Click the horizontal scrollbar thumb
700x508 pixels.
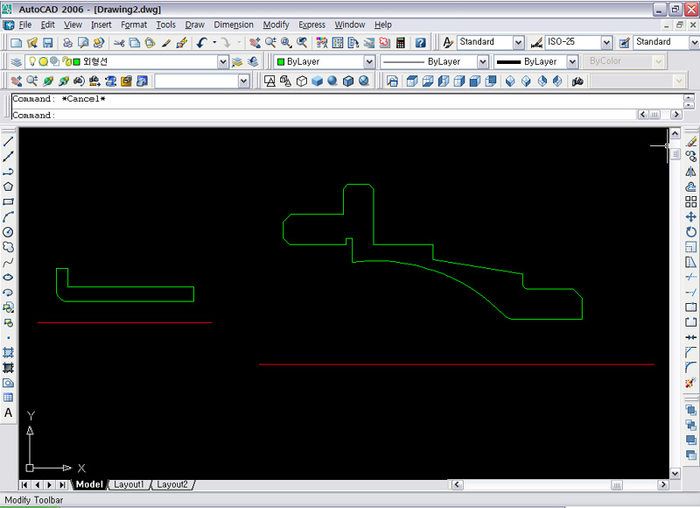pos(617,485)
